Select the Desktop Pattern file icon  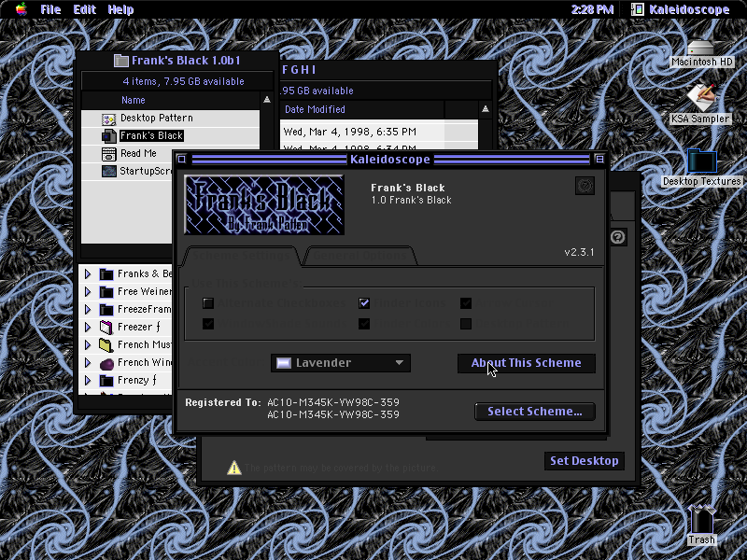click(108, 119)
